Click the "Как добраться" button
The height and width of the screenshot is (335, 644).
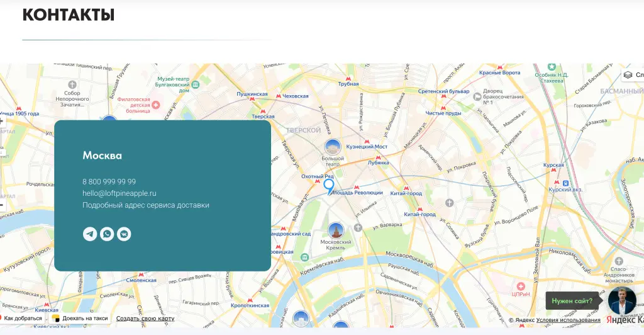tap(22, 318)
